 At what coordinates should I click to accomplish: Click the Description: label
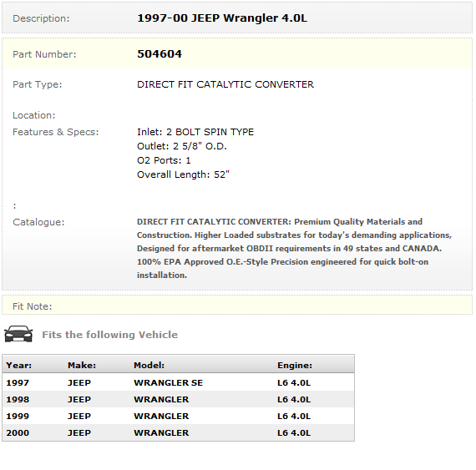41,18
